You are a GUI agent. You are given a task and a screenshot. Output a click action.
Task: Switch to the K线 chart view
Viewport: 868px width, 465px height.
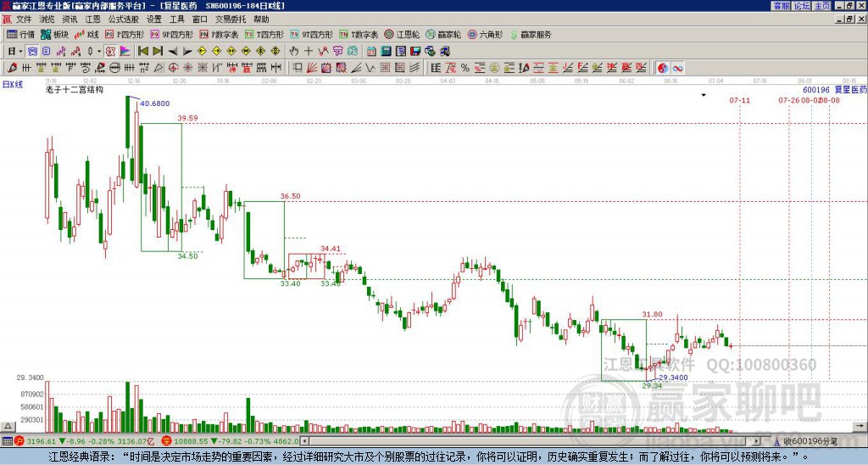coord(87,34)
